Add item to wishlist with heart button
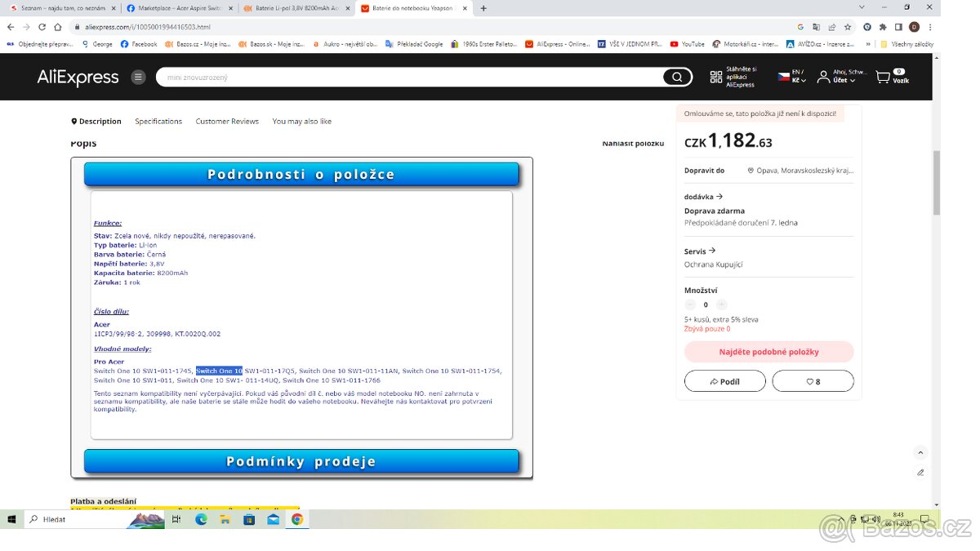The image size is (980, 551). [x=813, y=381]
